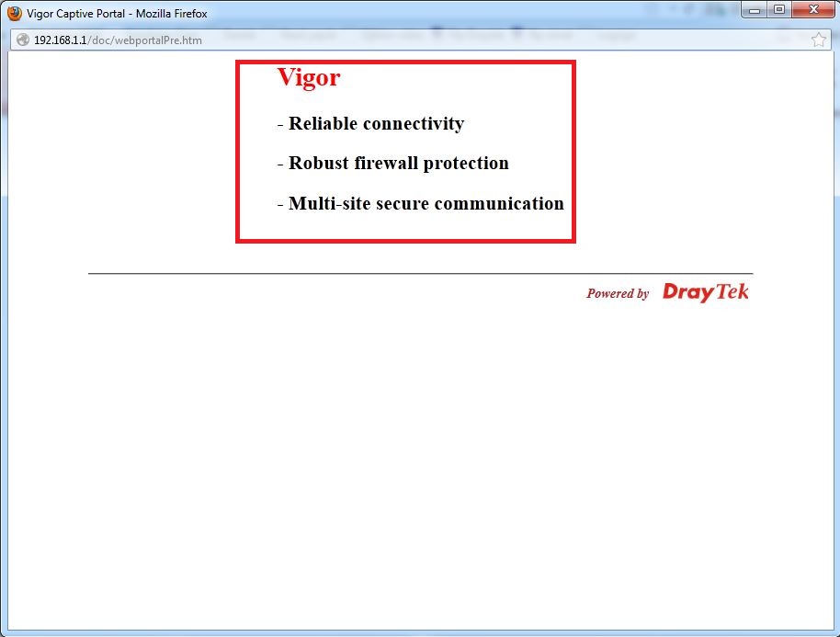Image resolution: width=840 pixels, height=637 pixels.
Task: Click the /doc/webportalPre.htm path text
Action: tap(145, 40)
